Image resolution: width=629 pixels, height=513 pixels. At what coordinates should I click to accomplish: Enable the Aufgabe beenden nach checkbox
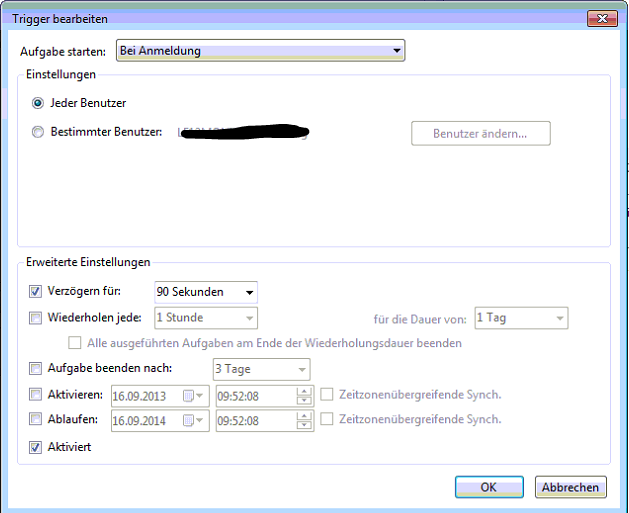[37, 369]
